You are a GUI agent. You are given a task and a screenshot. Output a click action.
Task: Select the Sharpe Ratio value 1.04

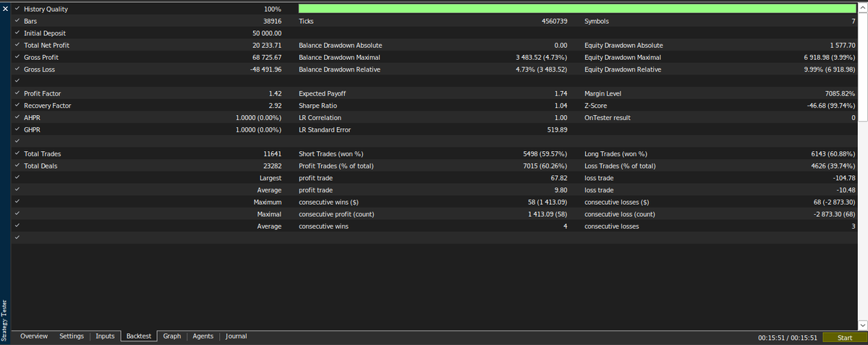561,106
